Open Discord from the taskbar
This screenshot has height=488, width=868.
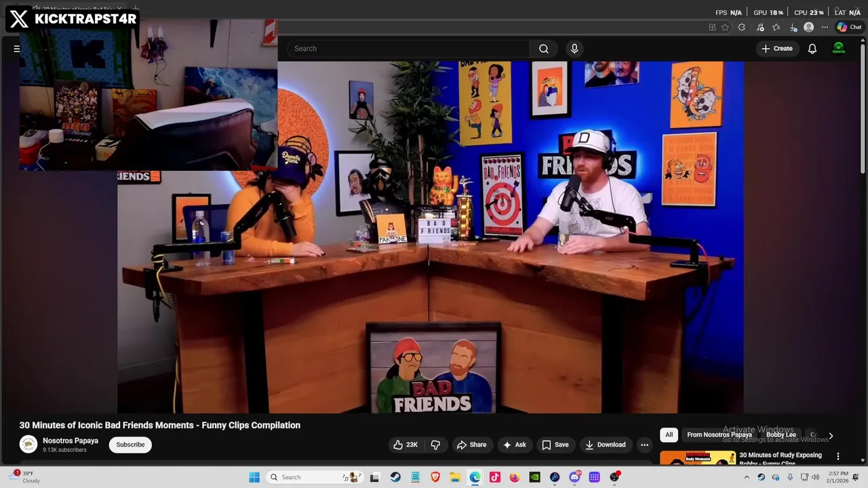[x=574, y=477]
